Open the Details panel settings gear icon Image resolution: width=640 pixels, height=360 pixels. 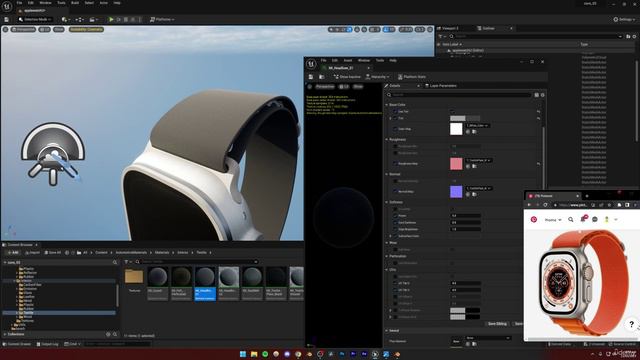pyautogui.click(x=542, y=95)
